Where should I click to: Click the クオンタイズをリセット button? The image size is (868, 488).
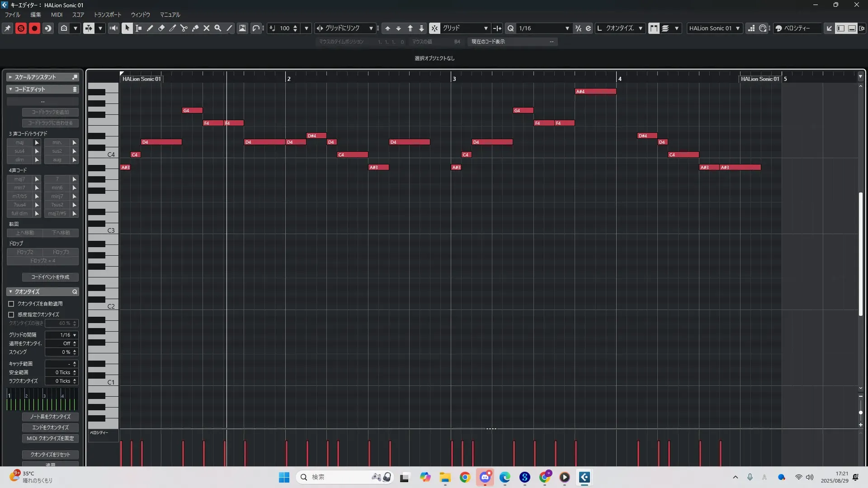(50, 455)
